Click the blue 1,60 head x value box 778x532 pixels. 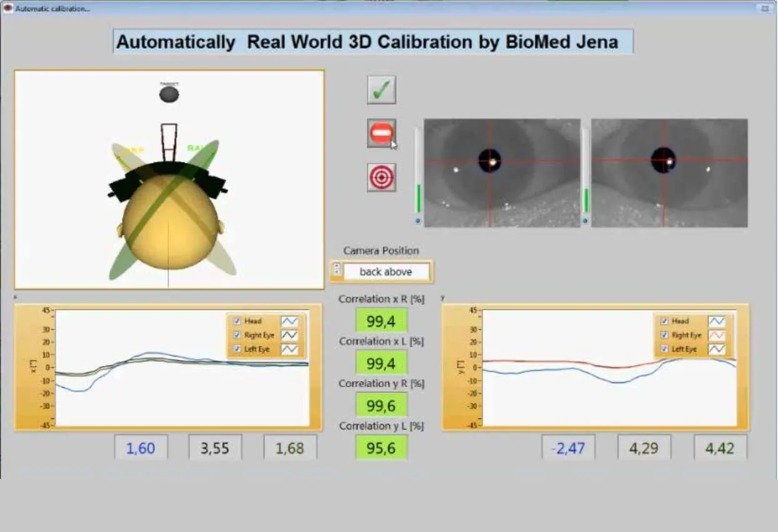[141, 448]
